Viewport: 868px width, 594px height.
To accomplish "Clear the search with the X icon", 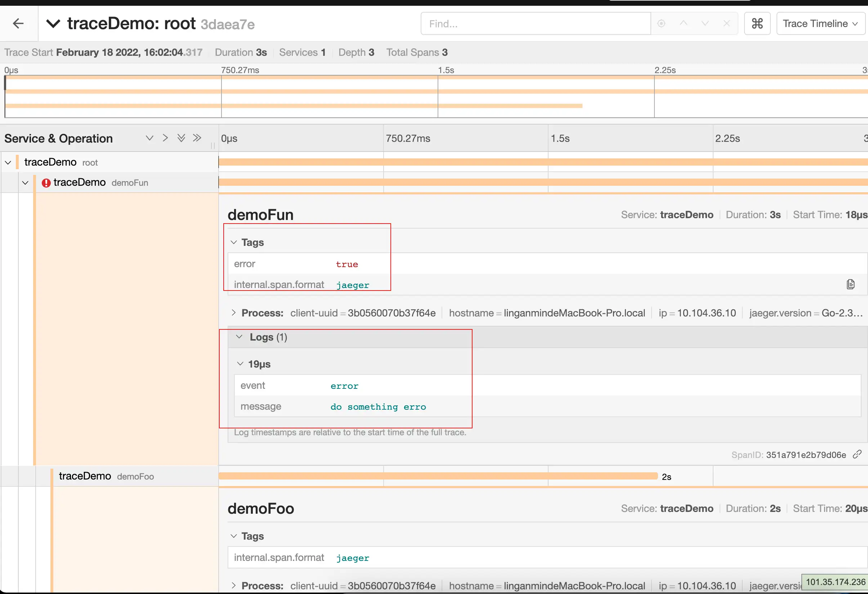I will tap(726, 23).
